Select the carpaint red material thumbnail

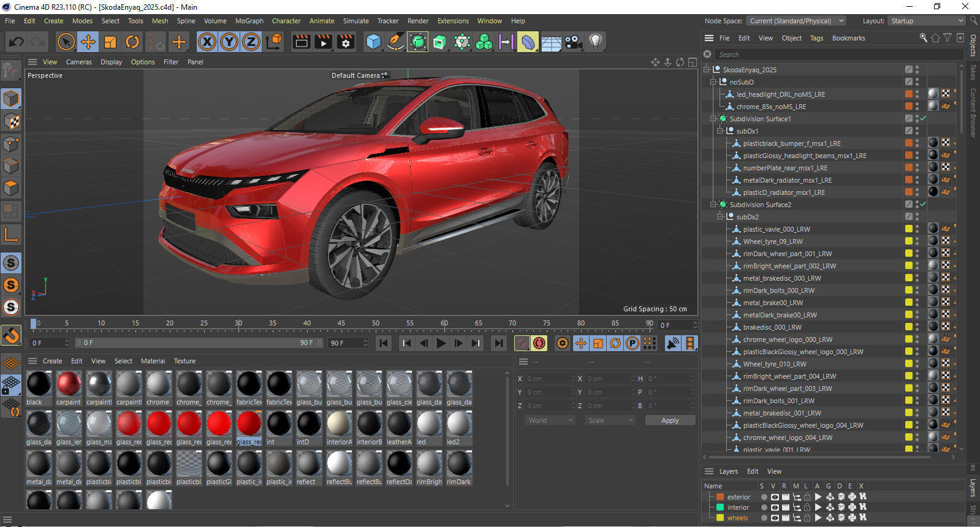click(x=69, y=384)
